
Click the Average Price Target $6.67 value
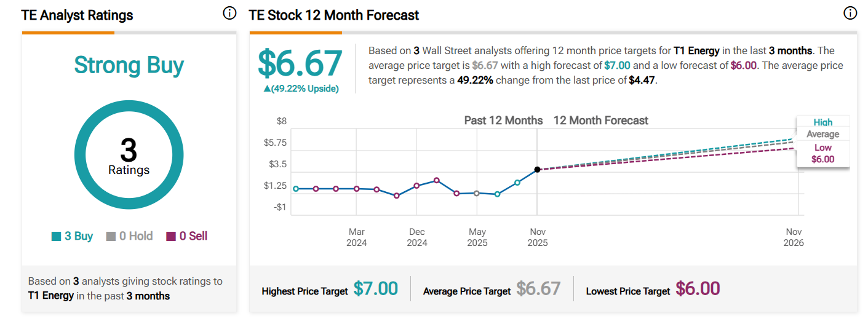tap(538, 288)
